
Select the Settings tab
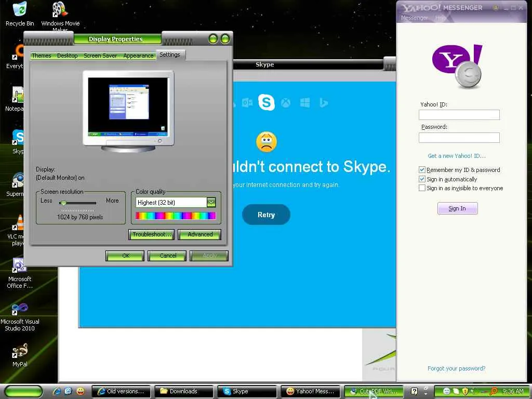click(170, 55)
